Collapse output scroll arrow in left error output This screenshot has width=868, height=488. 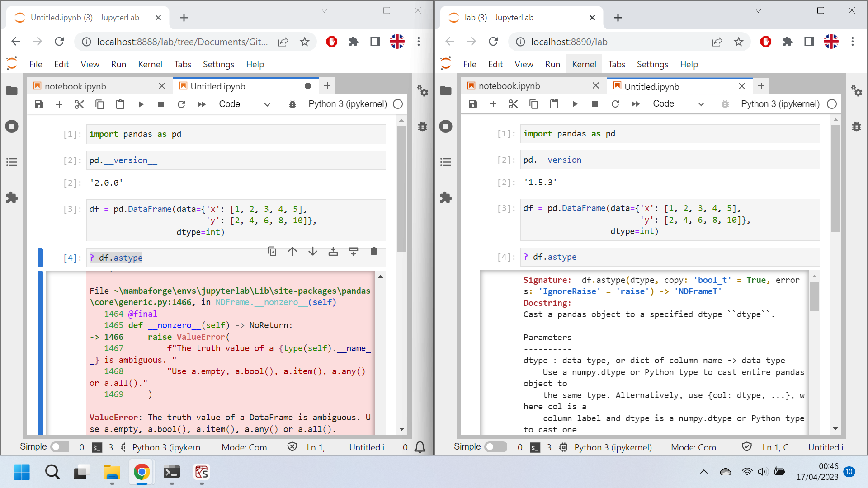(381, 277)
